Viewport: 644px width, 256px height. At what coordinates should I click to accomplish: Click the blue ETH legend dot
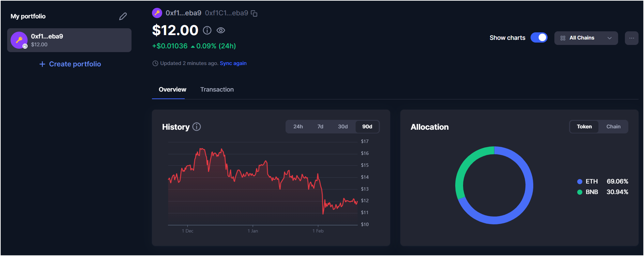(x=579, y=181)
